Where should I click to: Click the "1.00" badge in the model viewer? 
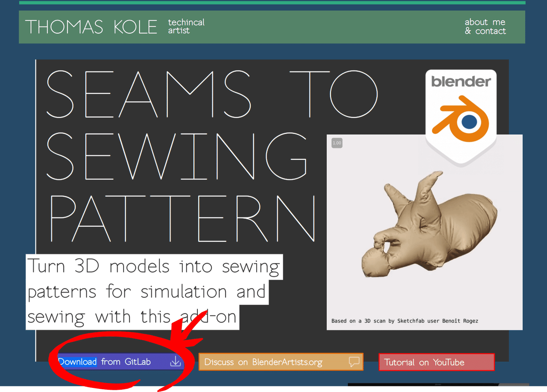click(336, 143)
